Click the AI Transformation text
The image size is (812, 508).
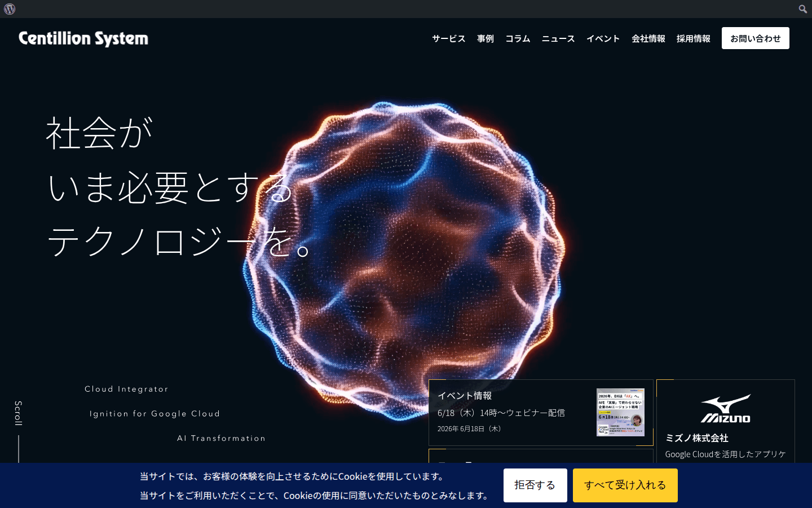[221, 438]
